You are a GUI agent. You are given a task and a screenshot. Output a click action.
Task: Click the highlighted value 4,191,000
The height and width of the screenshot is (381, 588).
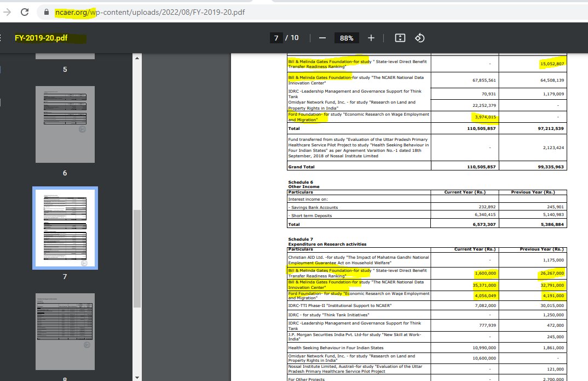pyautogui.click(x=553, y=296)
